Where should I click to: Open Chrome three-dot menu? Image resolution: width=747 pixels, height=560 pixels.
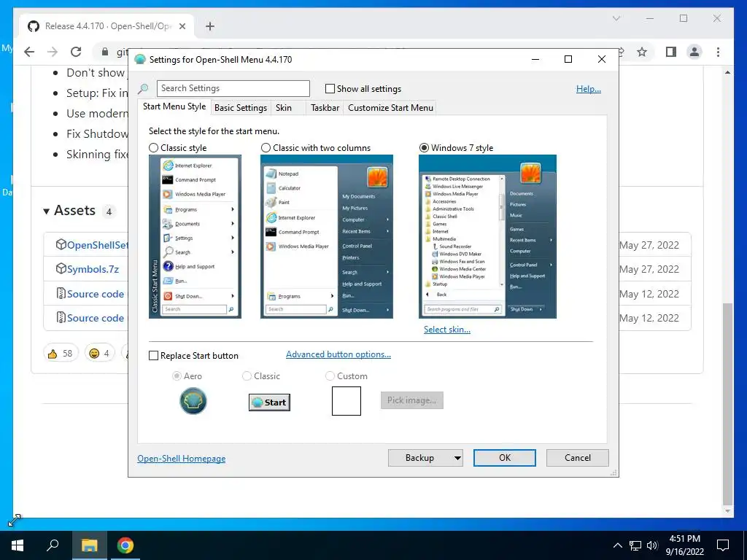pyautogui.click(x=718, y=52)
